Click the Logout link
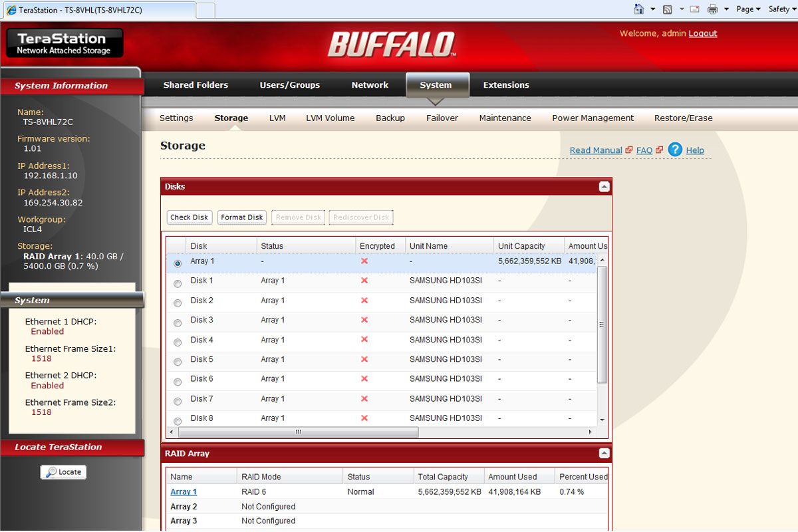 point(703,33)
